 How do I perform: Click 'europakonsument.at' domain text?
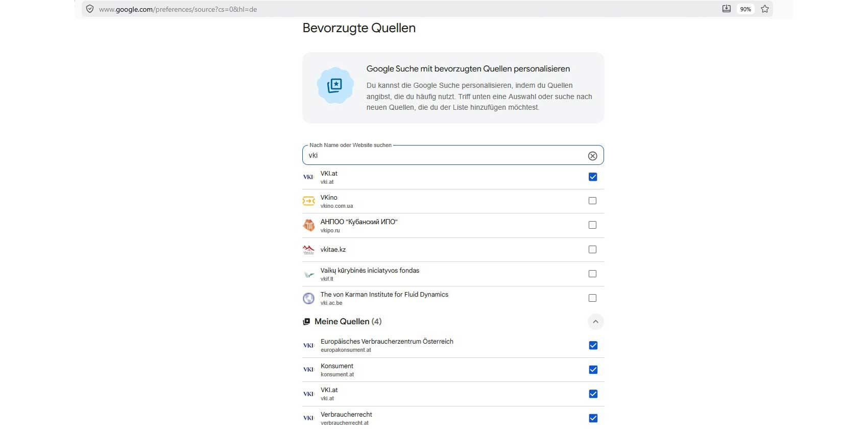(x=346, y=350)
